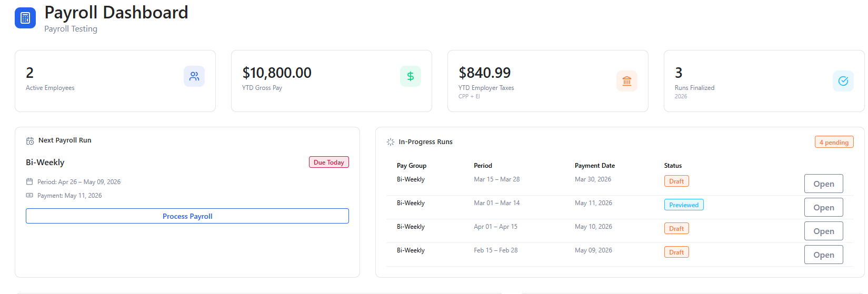Click the Next Payroll Run title
This screenshot has width=868, height=294.
pos(65,140)
